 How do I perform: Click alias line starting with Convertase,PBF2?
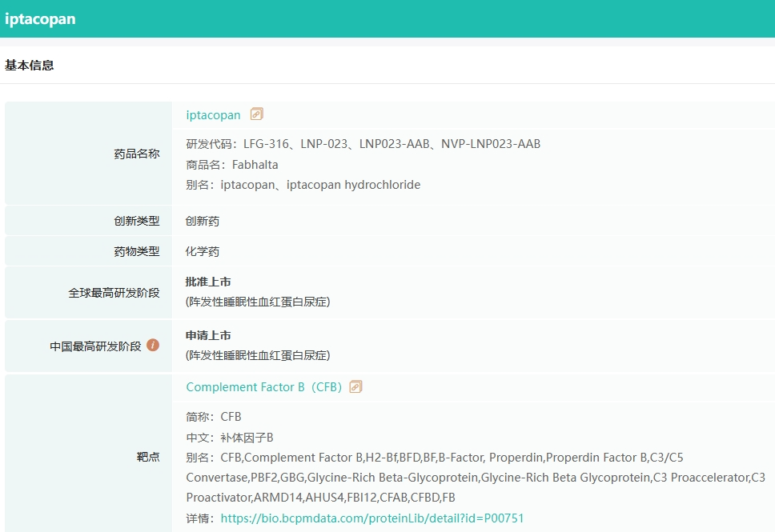(x=476, y=478)
